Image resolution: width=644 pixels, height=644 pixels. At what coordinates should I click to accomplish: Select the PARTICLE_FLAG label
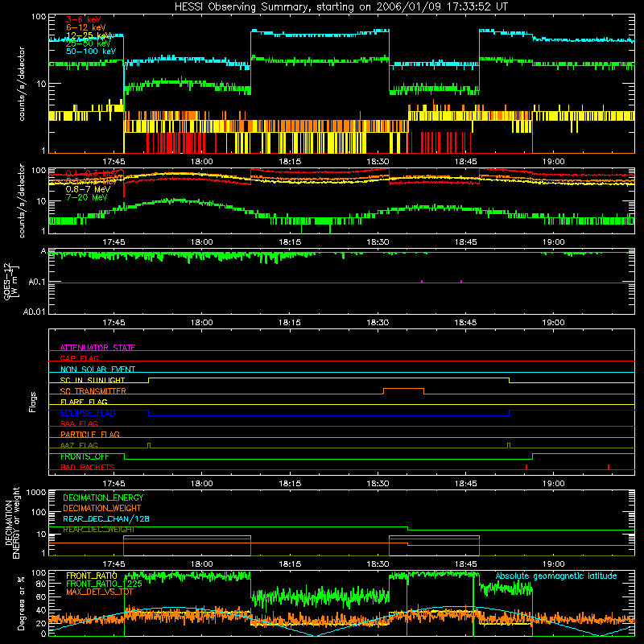90,434
